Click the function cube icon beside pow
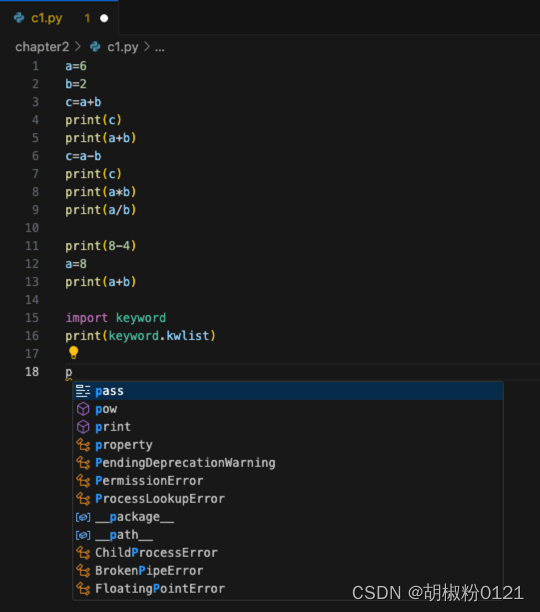The width and height of the screenshot is (540, 612). (x=83, y=409)
